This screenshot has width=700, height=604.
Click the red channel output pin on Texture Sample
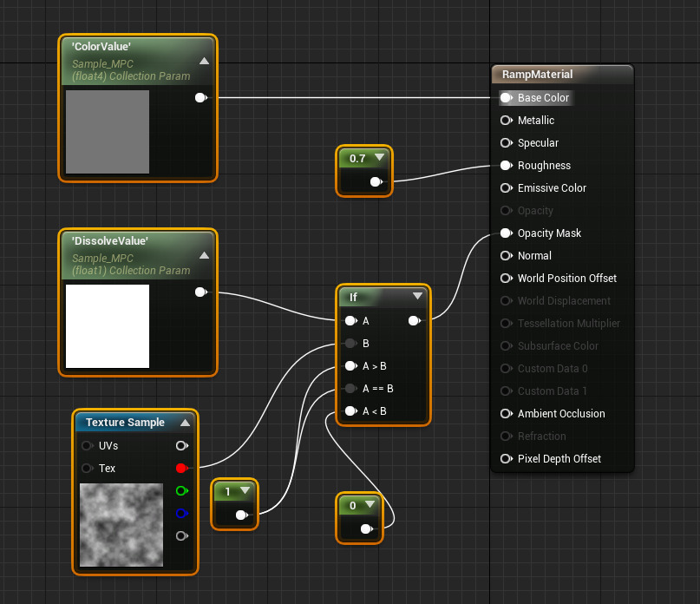pos(181,469)
